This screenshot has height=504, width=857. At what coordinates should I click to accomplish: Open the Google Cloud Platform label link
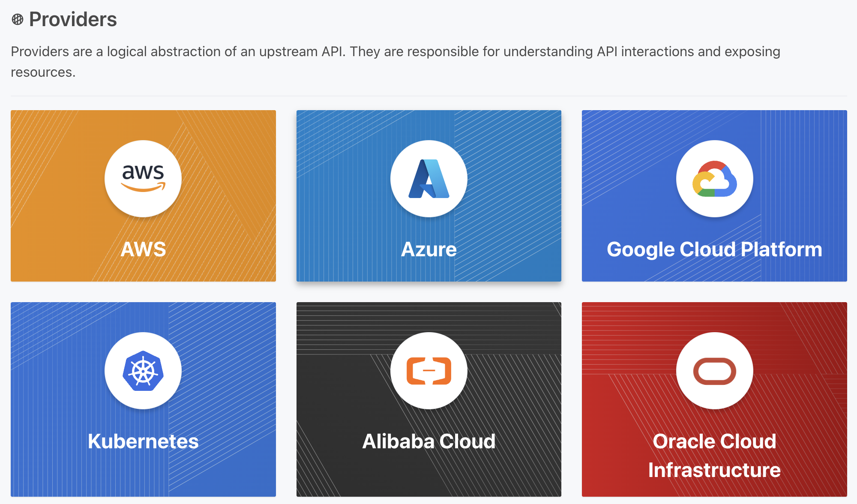(714, 249)
